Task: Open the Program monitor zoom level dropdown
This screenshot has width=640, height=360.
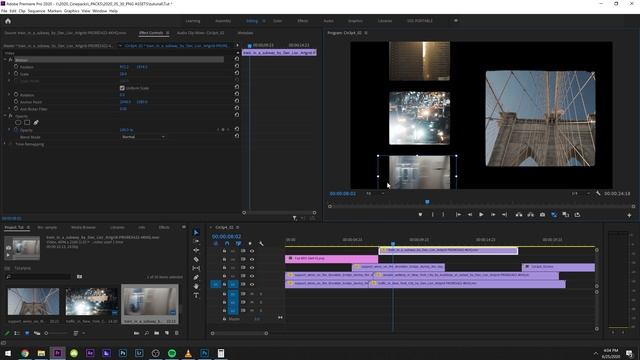Action: pos(374,193)
